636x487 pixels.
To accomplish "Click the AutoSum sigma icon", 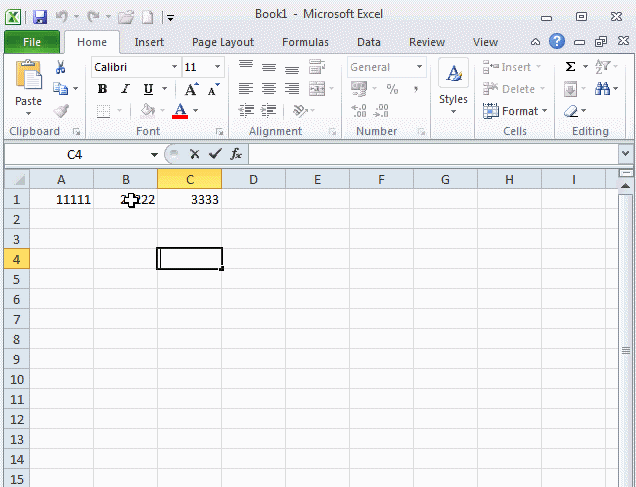I will pyautogui.click(x=570, y=67).
